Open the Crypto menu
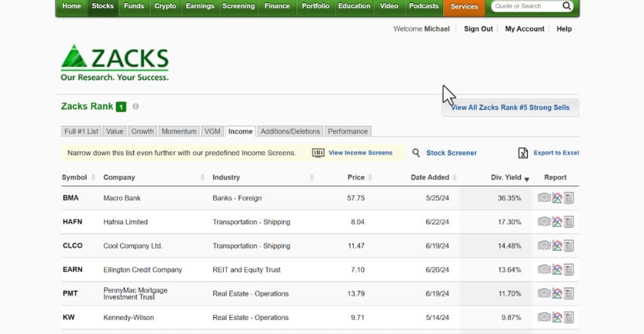 pyautogui.click(x=165, y=6)
